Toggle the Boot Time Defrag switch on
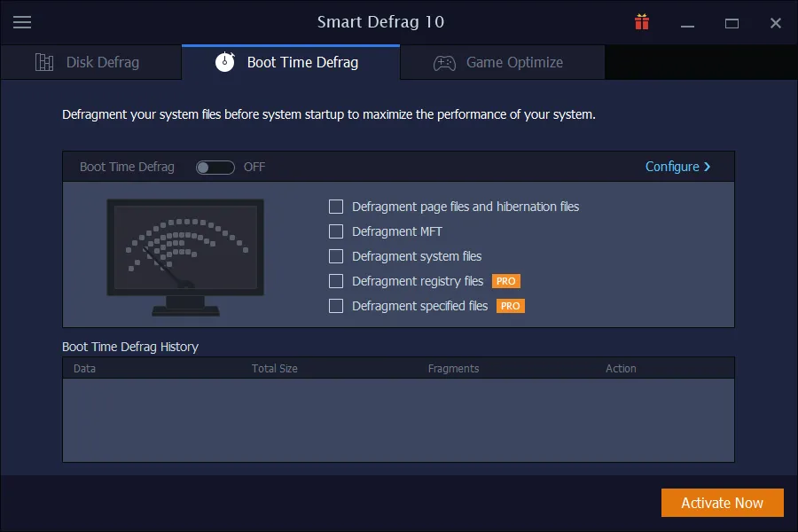The width and height of the screenshot is (798, 532). 215,167
